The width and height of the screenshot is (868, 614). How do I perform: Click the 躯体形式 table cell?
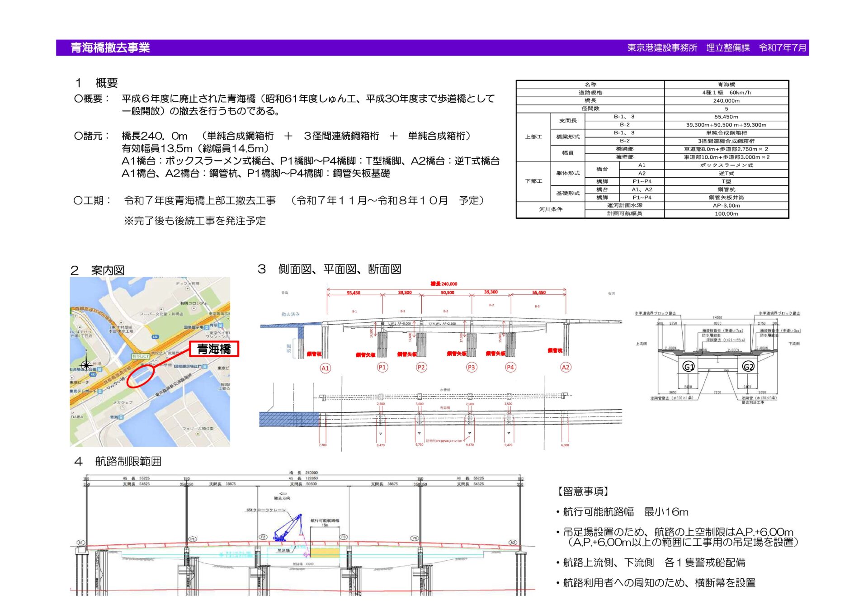click(x=568, y=173)
